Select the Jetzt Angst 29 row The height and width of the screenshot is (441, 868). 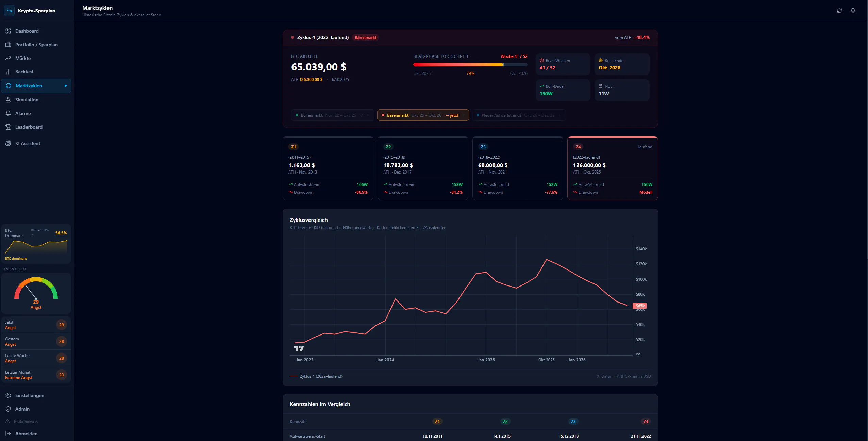pyautogui.click(x=36, y=325)
